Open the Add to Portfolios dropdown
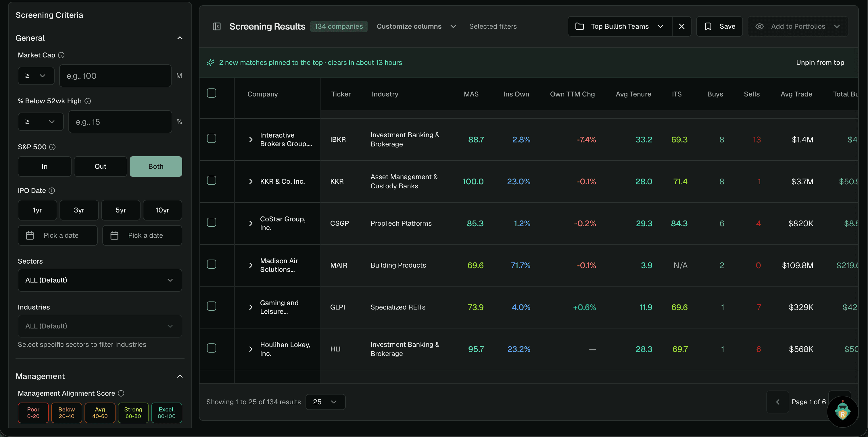Image resolution: width=868 pixels, height=437 pixels. (798, 26)
